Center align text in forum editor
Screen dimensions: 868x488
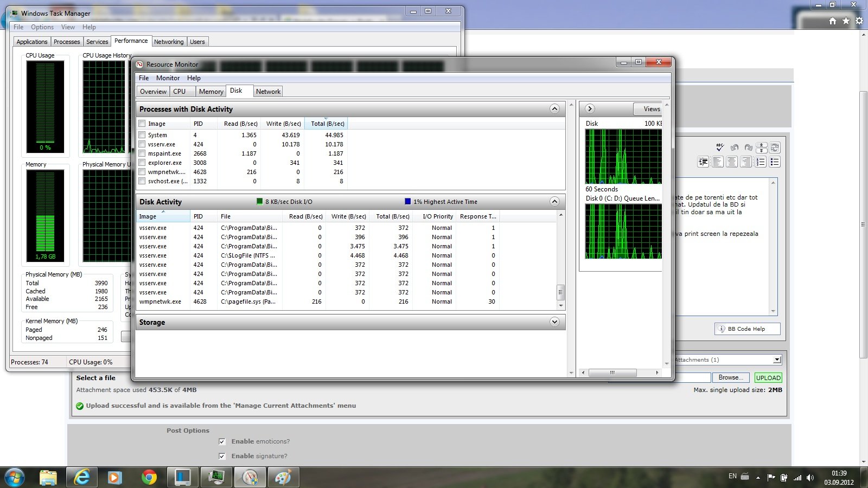(732, 162)
